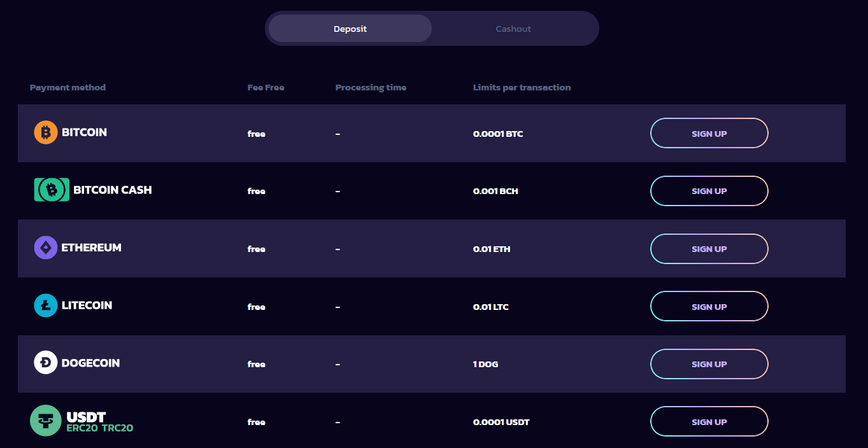Click the green Bitcoin Cash logo icon
868x448 pixels.
(52, 190)
